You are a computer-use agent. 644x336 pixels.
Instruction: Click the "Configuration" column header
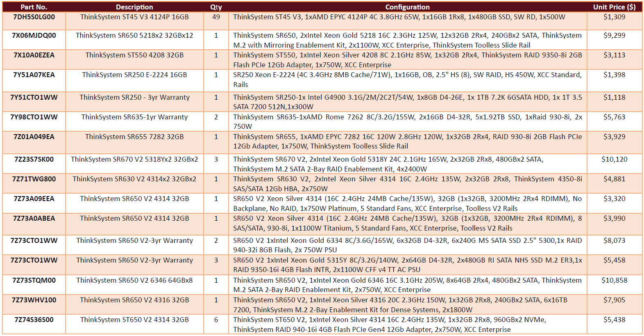(x=408, y=7)
